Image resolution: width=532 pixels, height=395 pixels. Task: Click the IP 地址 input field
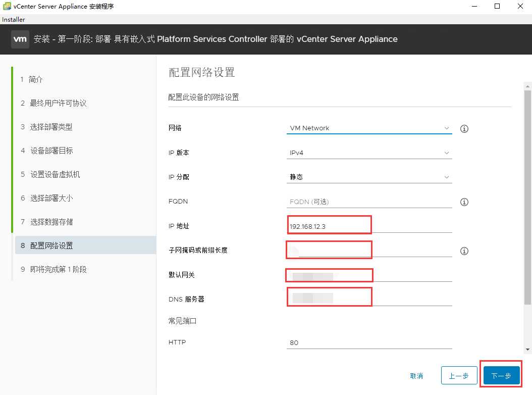point(328,225)
